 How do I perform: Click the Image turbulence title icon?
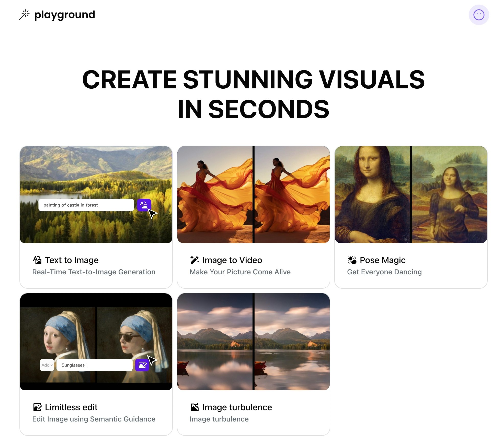[x=194, y=407]
